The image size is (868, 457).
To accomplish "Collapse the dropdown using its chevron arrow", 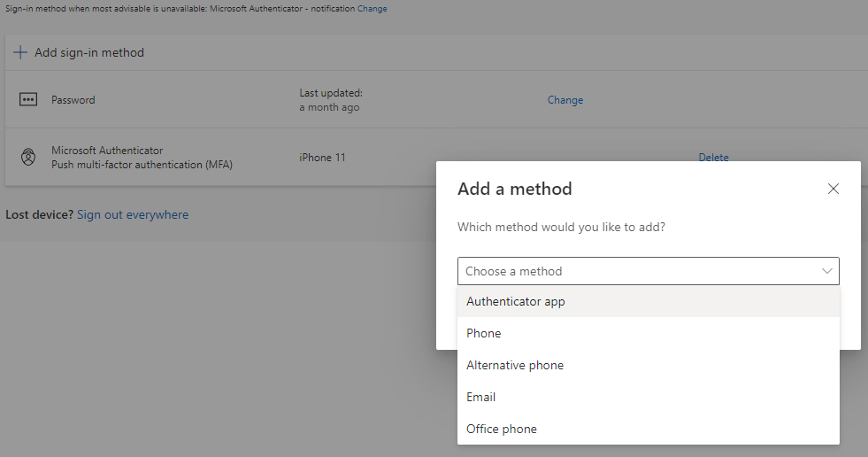I will (827, 271).
